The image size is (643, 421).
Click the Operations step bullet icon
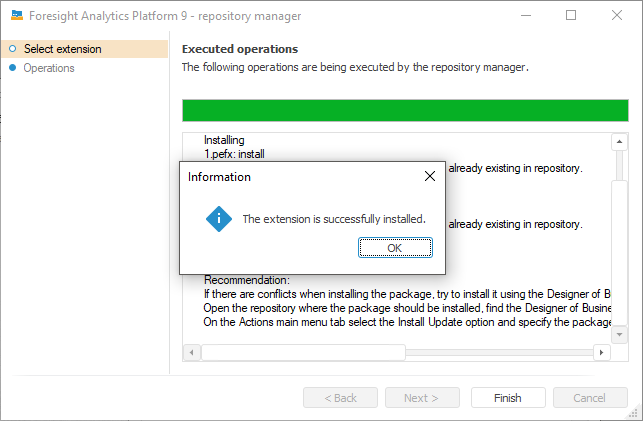(12, 68)
